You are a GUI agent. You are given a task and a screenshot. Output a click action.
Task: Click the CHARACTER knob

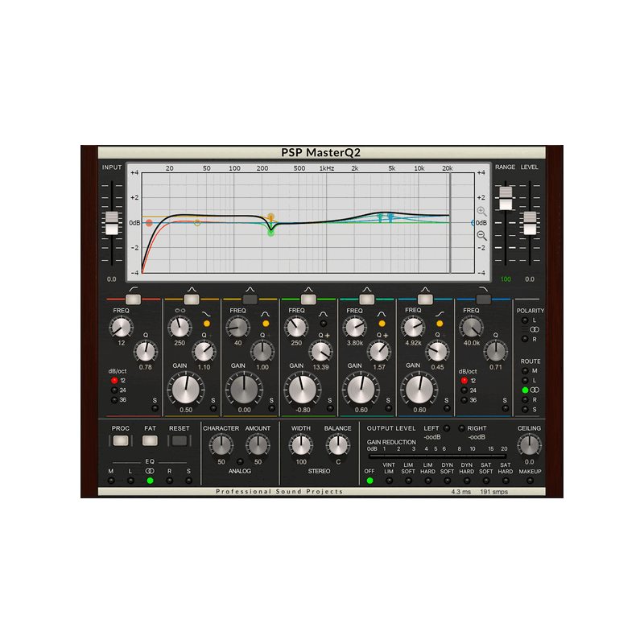[x=221, y=445]
